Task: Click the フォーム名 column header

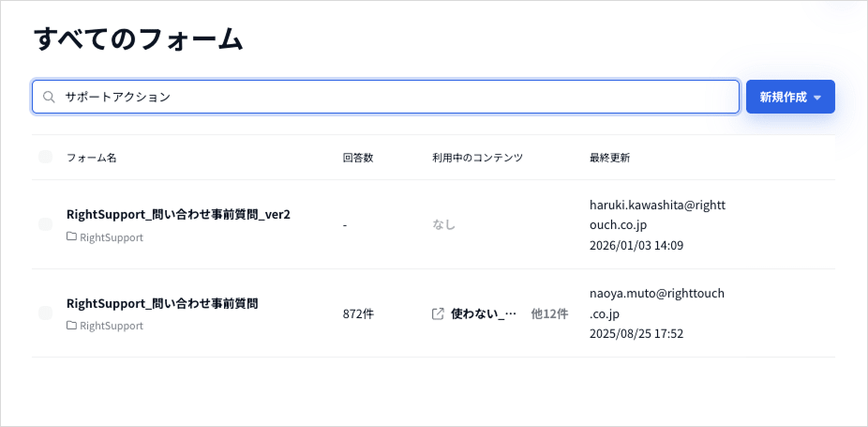Action: pos(92,158)
